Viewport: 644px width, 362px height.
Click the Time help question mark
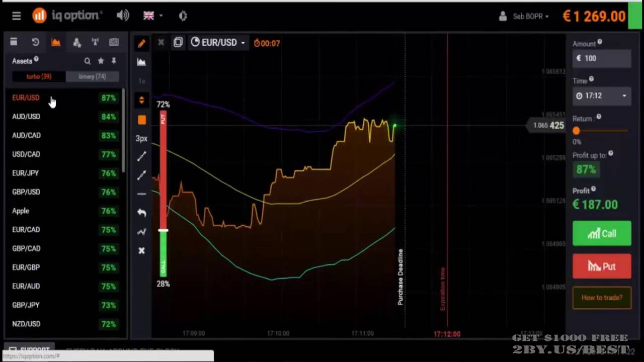point(591,79)
